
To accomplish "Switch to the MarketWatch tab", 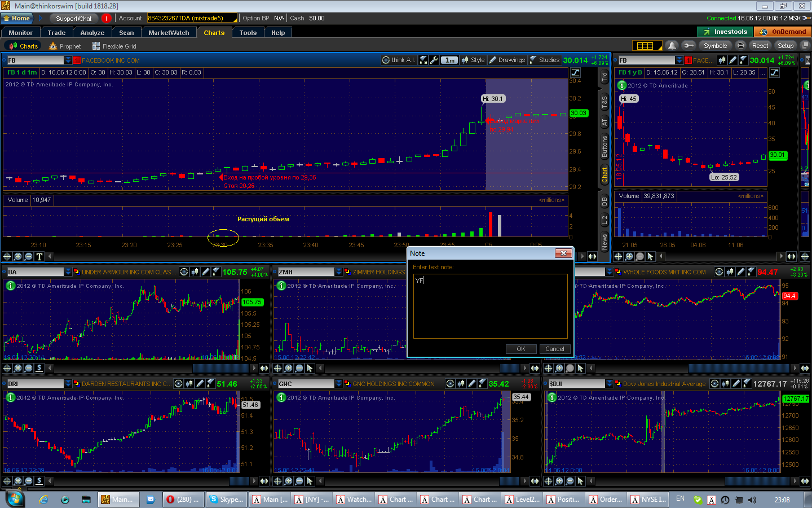I will (169, 33).
